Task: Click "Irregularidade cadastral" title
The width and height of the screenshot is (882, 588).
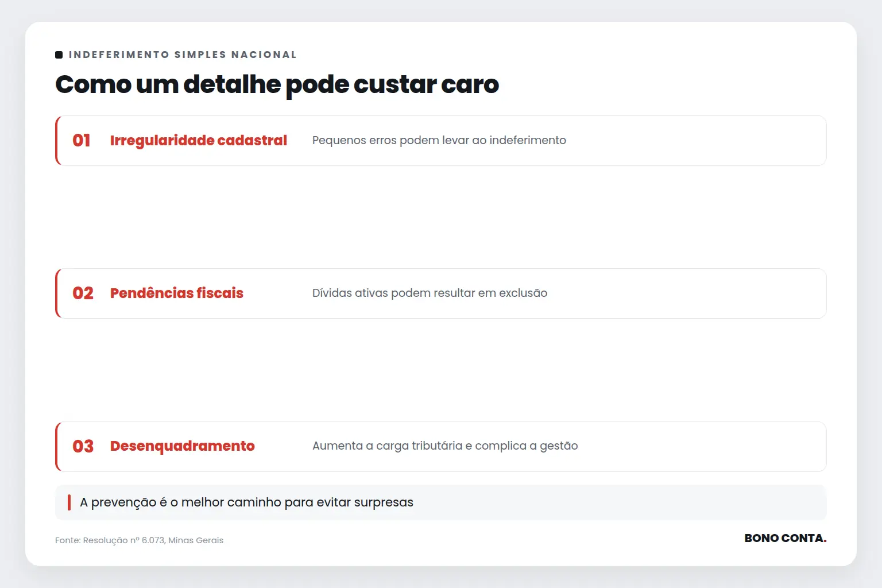Action: [x=199, y=141]
